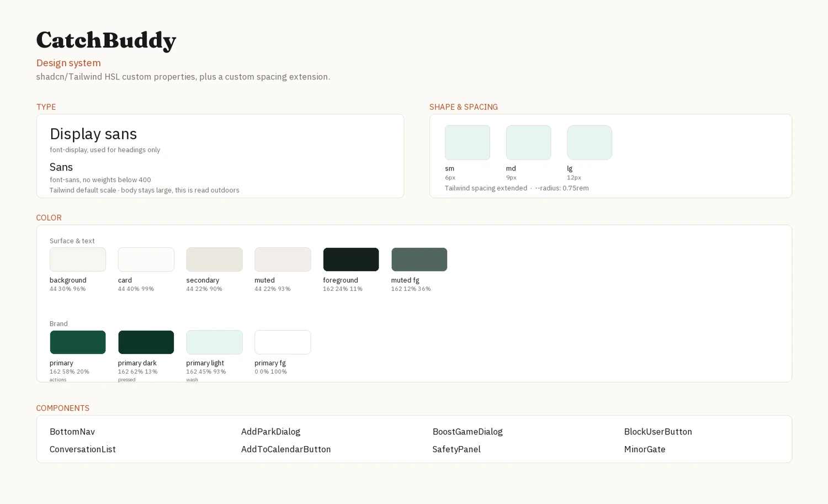This screenshot has width=828, height=504.
Task: Pick the secondary color swatch
Action: coord(214,259)
